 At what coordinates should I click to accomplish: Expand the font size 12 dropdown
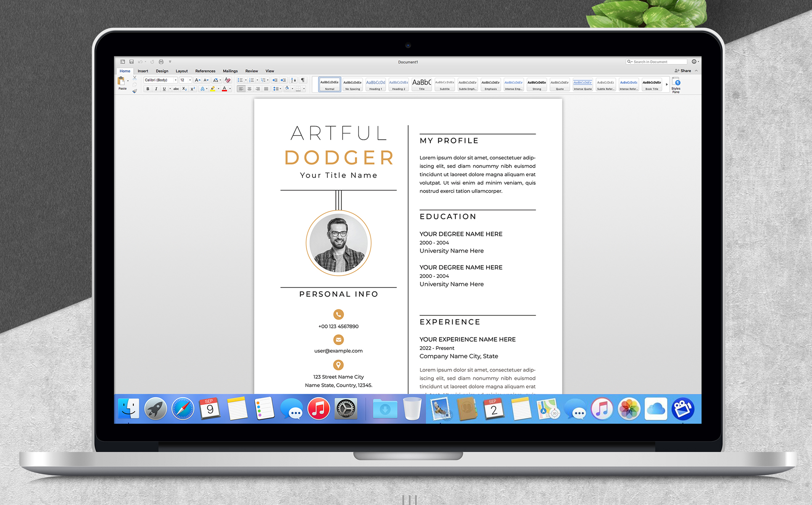pos(190,80)
